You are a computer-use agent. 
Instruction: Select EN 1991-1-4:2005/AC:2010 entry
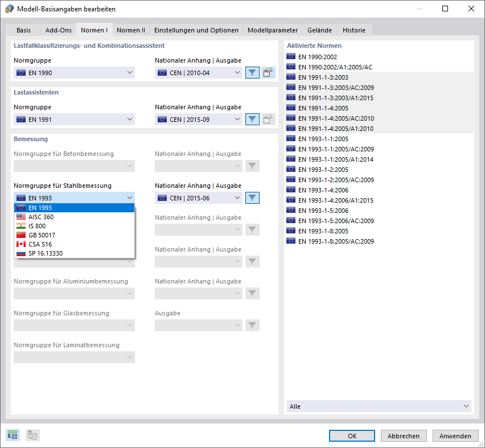click(379, 118)
